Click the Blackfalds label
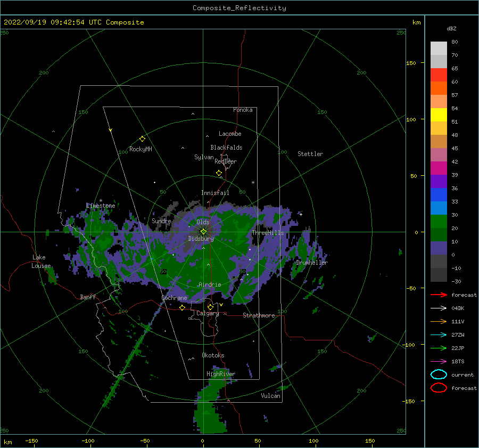This screenshot has width=479, height=448. click(226, 148)
